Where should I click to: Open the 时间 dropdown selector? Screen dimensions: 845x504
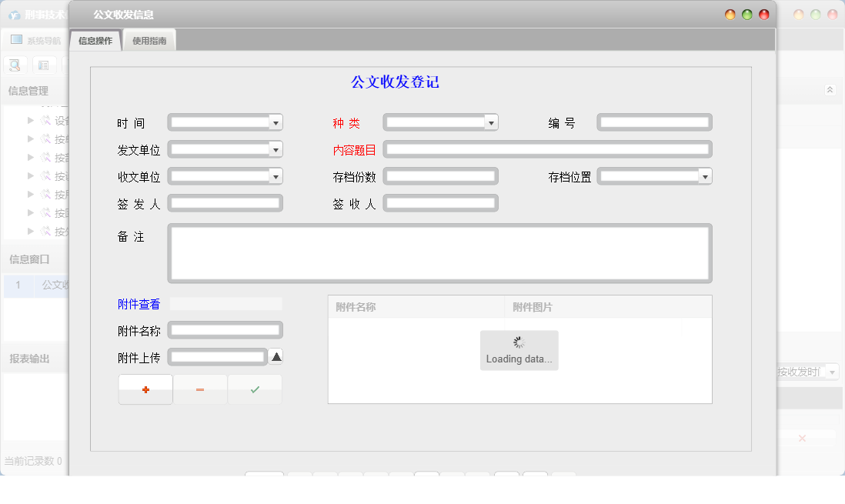pyautogui.click(x=276, y=122)
